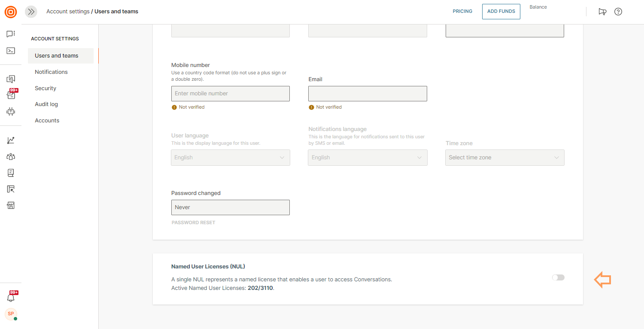Open the inbox icon with 99+ badge
Viewport: 644px width, 329px height.
pyautogui.click(x=11, y=95)
